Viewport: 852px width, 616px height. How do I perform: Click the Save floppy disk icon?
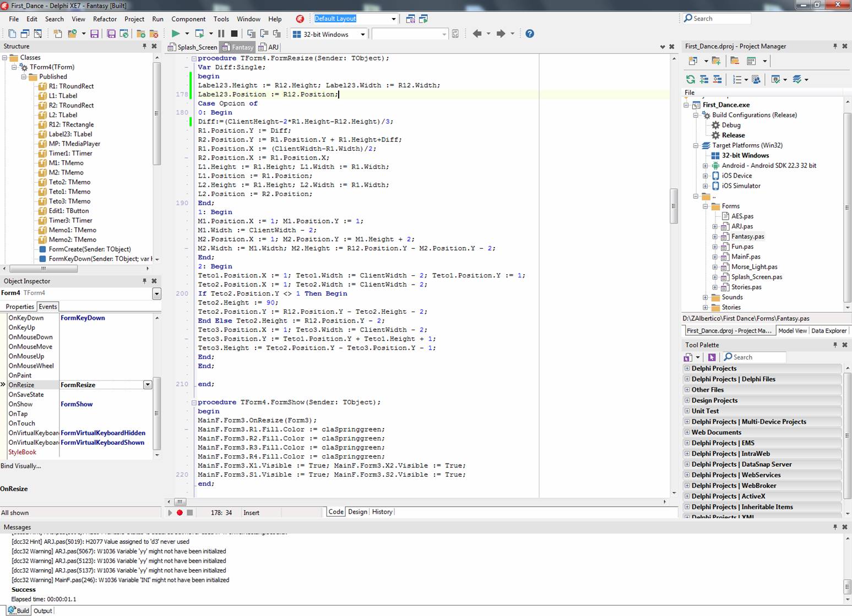(94, 34)
